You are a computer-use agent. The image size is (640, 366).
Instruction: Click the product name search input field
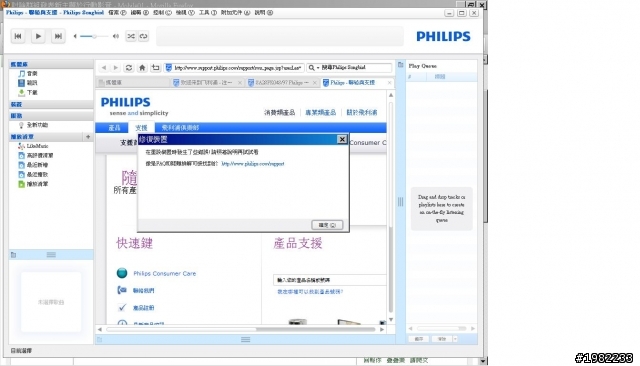click(x=329, y=280)
